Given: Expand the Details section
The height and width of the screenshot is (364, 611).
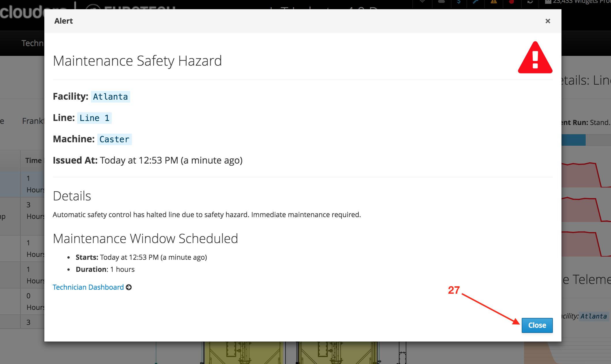Looking at the screenshot, I should [72, 196].
